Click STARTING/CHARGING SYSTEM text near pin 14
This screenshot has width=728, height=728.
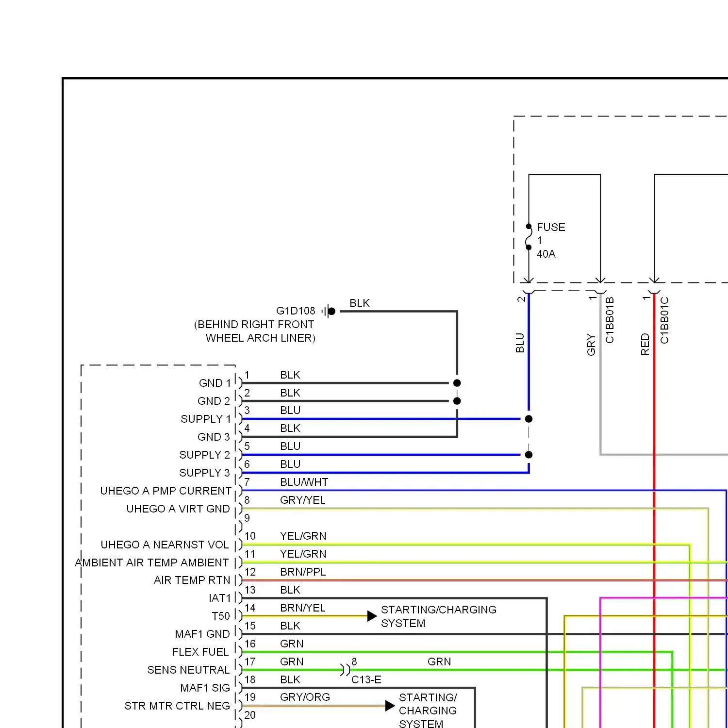(439, 616)
